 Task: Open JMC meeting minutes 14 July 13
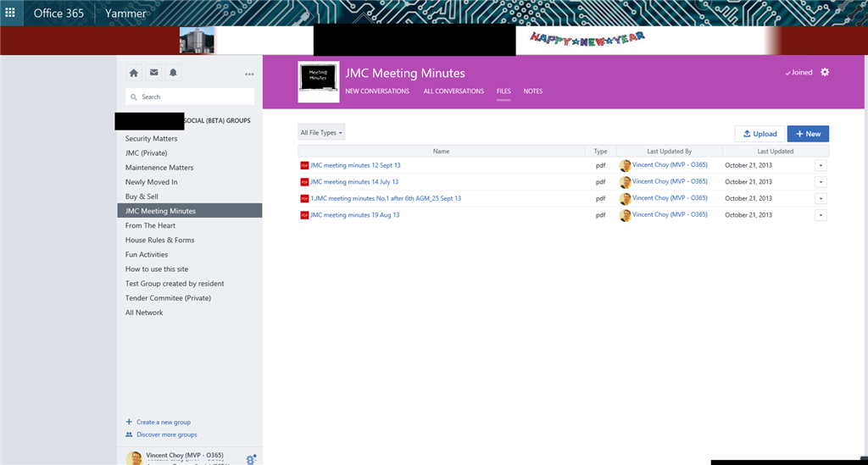[354, 182]
